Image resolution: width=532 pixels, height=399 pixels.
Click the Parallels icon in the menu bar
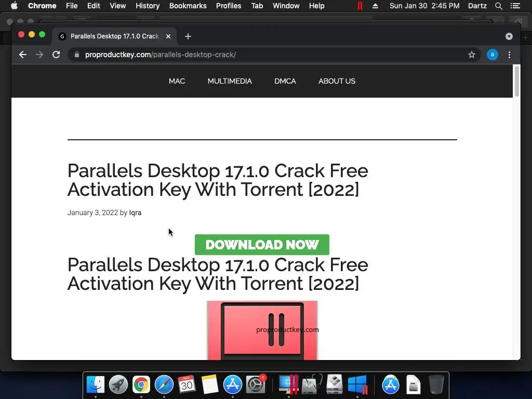click(x=360, y=6)
